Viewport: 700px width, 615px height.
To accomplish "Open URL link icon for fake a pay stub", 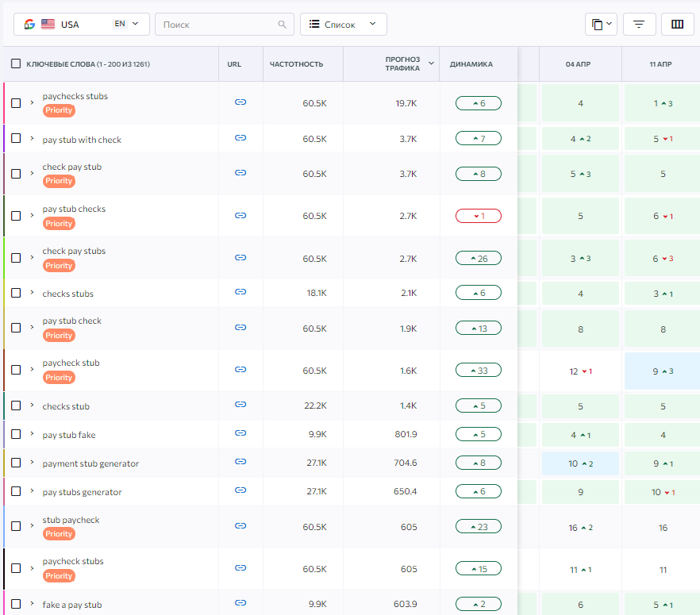I will point(240,603).
